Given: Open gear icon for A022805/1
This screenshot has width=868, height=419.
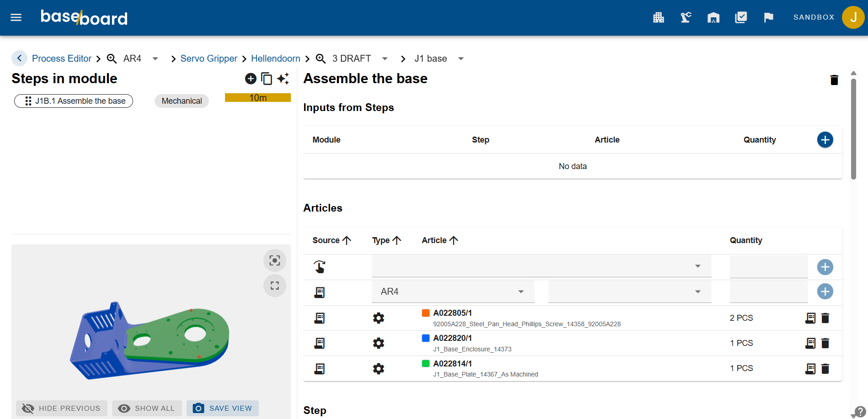Looking at the screenshot, I should pos(379,318).
